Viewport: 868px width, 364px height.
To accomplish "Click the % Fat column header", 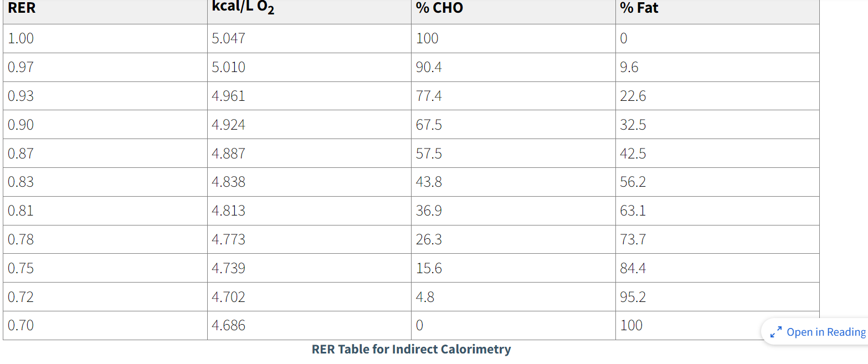I will pyautogui.click(x=639, y=9).
